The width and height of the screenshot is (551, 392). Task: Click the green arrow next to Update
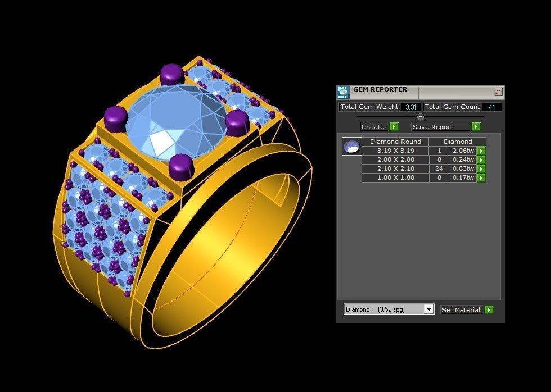[394, 127]
